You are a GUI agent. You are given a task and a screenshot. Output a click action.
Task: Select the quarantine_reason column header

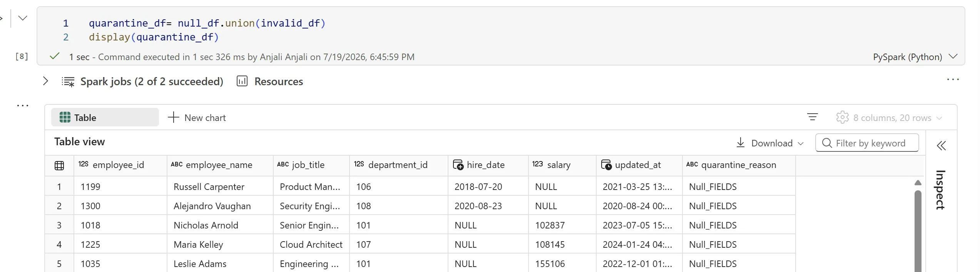tap(739, 165)
